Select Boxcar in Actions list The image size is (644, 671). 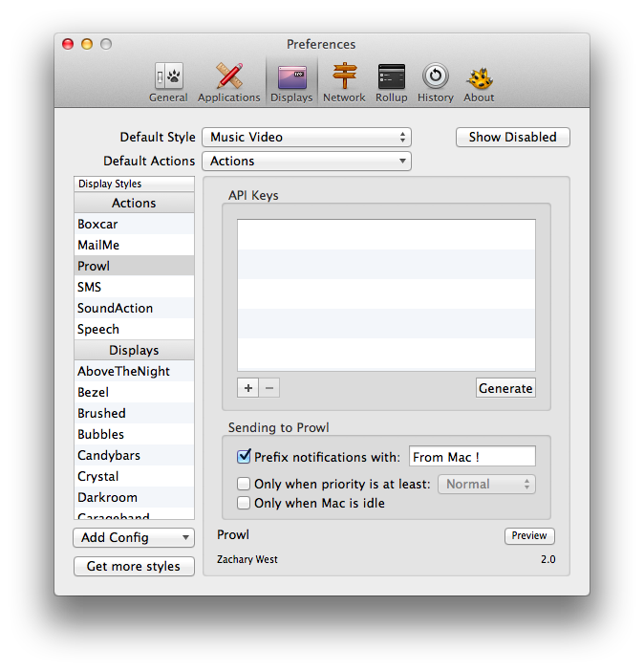click(134, 224)
